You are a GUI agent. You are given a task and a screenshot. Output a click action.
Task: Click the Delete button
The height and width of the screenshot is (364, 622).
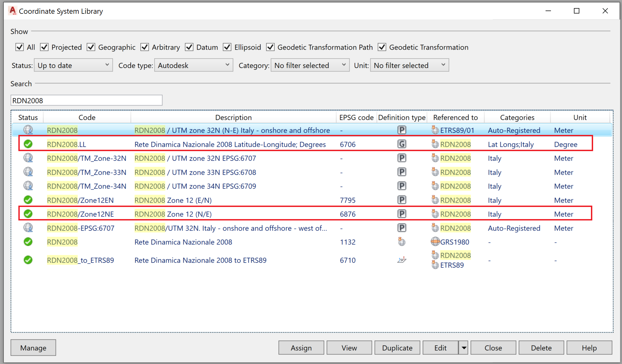541,348
